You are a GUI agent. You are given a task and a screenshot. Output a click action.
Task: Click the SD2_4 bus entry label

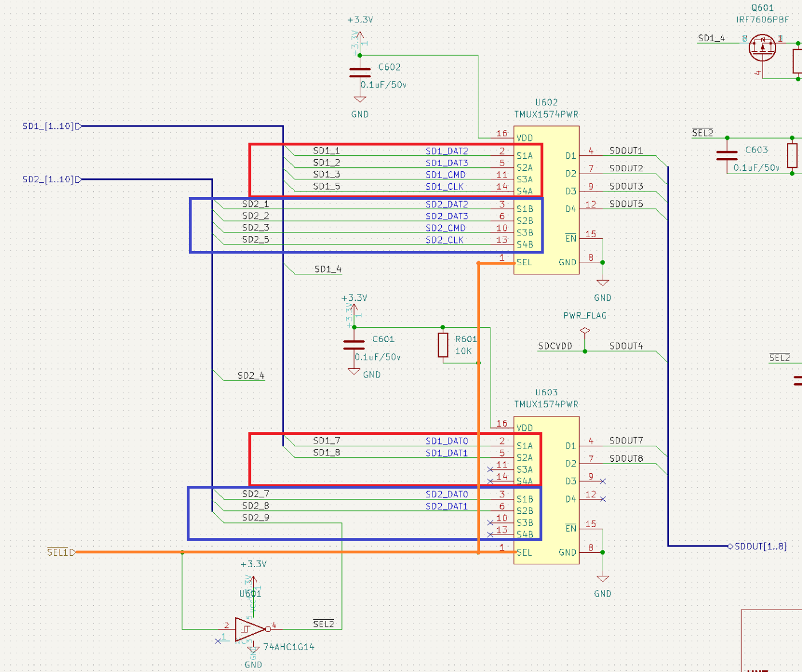[251, 376]
